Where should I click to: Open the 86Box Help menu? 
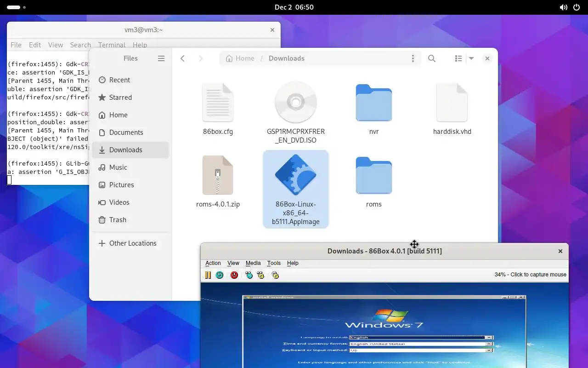(293, 263)
